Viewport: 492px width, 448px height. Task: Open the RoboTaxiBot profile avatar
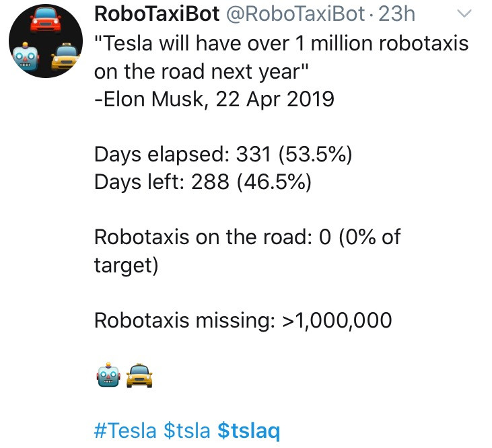coord(46,41)
